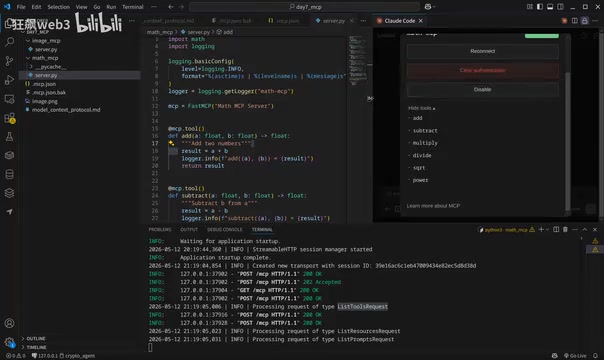Viewport: 604px width, 360px height.
Task: Toggle the bottom panel visibility
Action: tap(550, 7)
